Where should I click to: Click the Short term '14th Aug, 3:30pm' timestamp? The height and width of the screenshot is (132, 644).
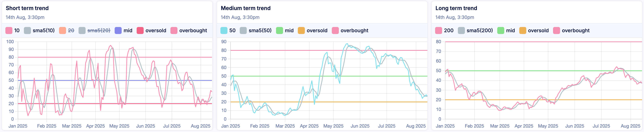pyautogui.click(x=25, y=17)
